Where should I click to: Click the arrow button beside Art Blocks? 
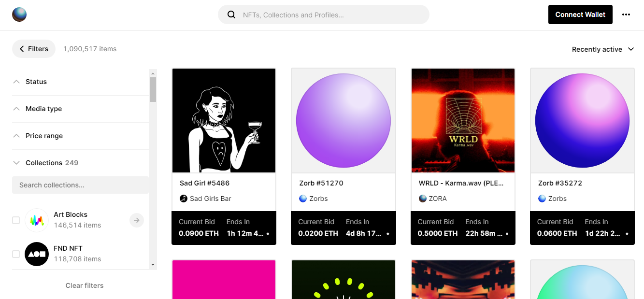(x=137, y=220)
